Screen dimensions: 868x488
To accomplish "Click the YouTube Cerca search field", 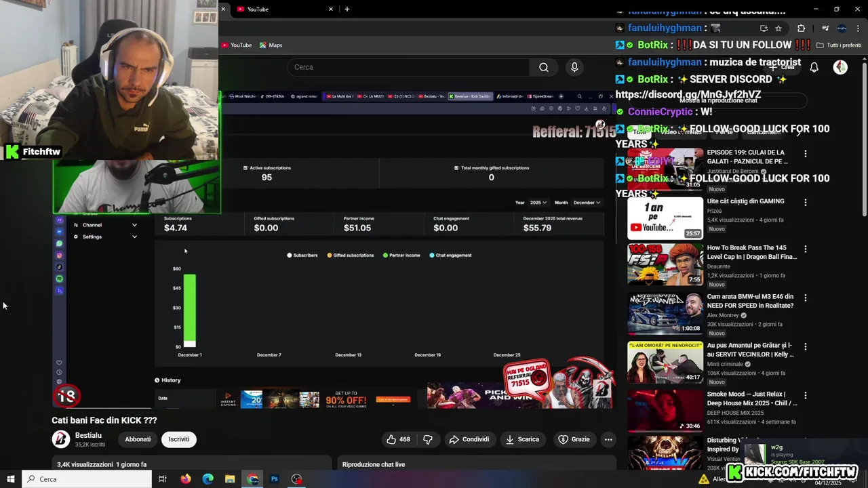I will [x=408, y=67].
